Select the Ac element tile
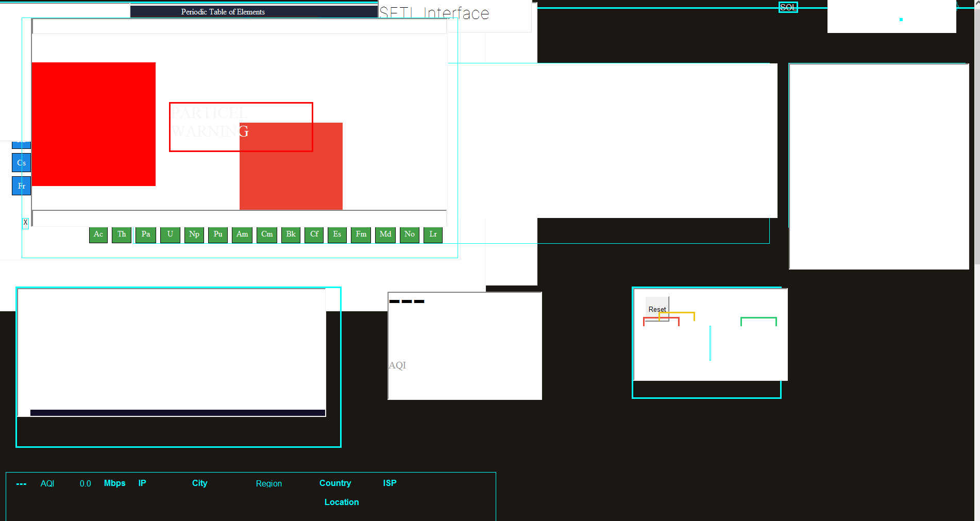This screenshot has height=521, width=980. pos(98,234)
